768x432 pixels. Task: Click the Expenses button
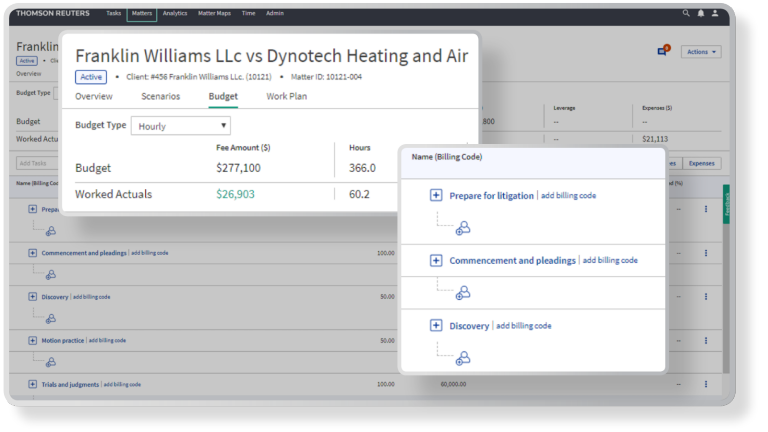702,163
